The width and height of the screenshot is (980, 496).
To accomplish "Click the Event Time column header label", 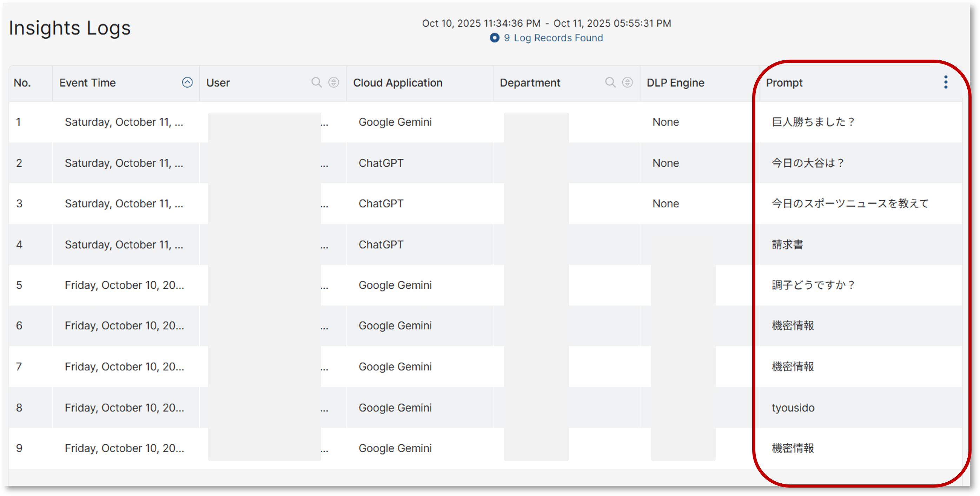I will tap(87, 83).
